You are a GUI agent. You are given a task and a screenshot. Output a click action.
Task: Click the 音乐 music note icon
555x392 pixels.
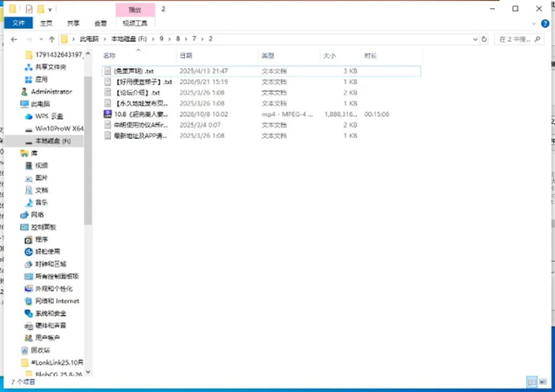[x=29, y=202]
